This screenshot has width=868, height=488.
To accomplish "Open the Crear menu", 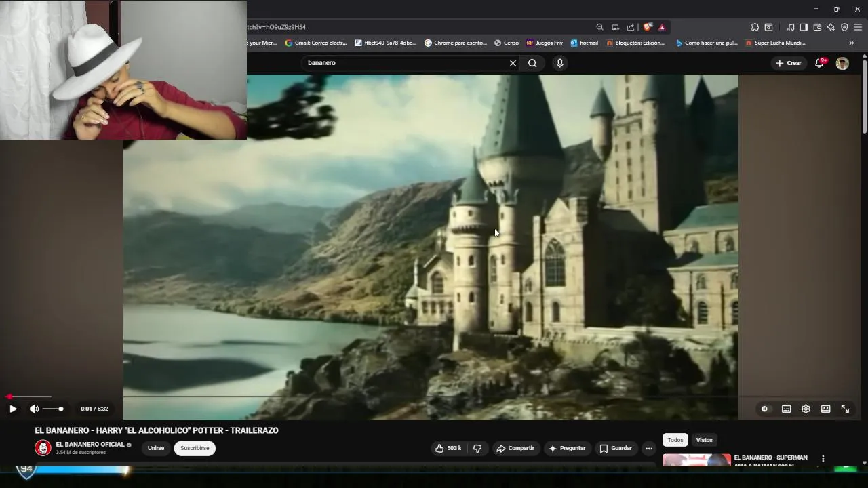I will click(x=789, y=63).
